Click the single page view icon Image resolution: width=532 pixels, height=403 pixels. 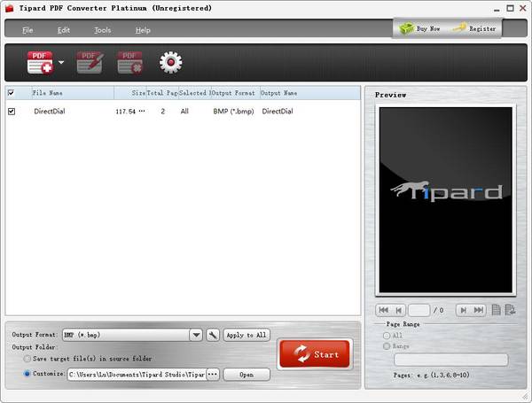point(496,310)
